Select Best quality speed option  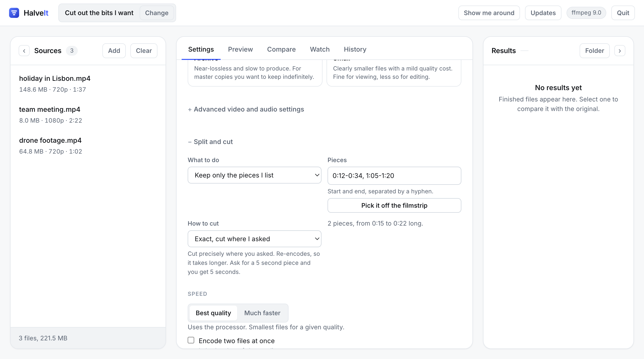pos(213,313)
